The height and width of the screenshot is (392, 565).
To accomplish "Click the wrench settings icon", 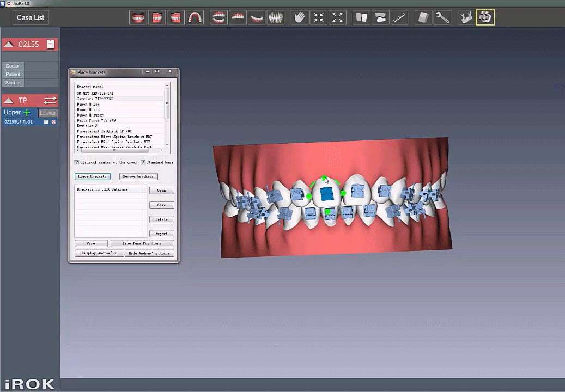I will coord(442,17).
